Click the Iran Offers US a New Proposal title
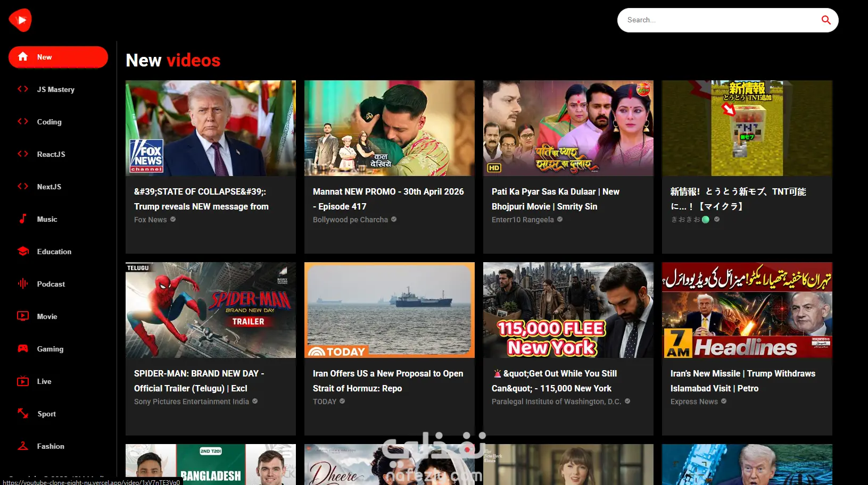868x485 pixels. pyautogui.click(x=388, y=381)
